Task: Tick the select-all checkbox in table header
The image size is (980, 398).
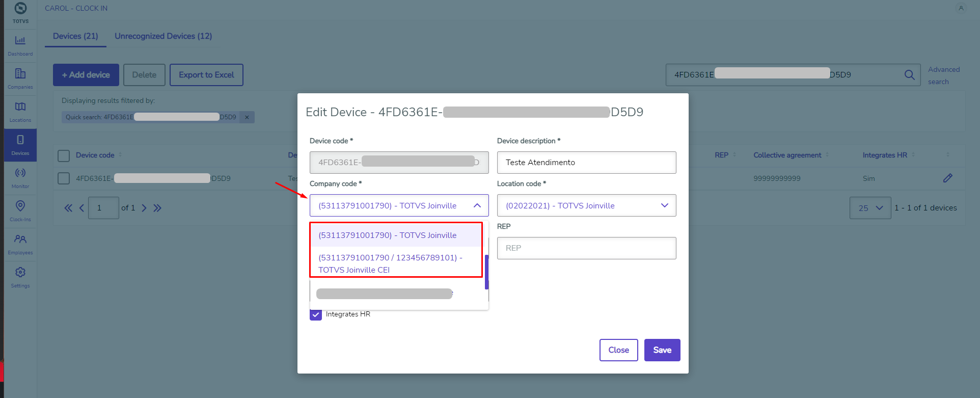Action: tap(64, 155)
